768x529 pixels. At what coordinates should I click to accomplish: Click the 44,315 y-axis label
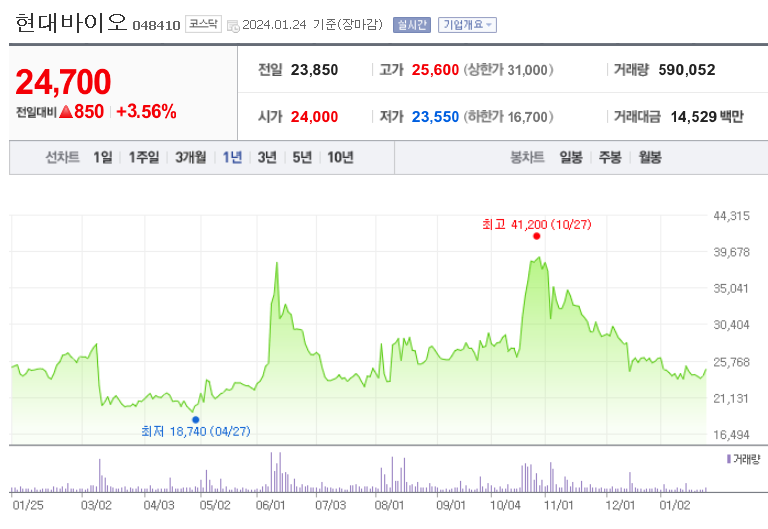[x=731, y=216]
